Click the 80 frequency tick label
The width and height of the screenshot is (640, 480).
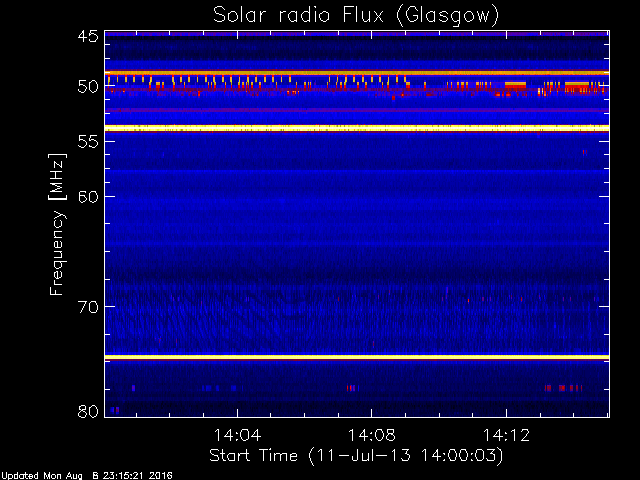(x=88, y=411)
